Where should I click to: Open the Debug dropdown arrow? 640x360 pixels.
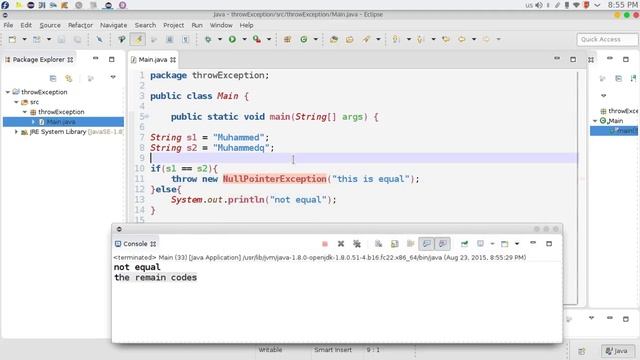point(220,40)
